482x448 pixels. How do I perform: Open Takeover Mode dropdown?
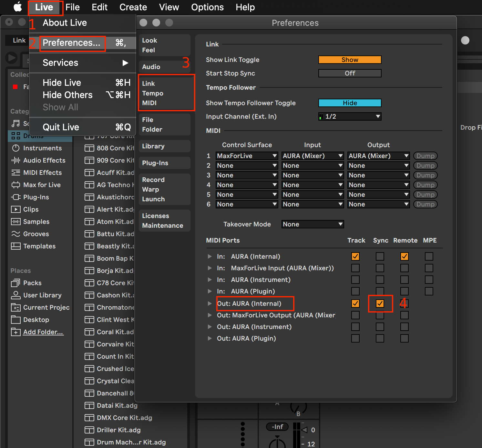click(x=313, y=224)
